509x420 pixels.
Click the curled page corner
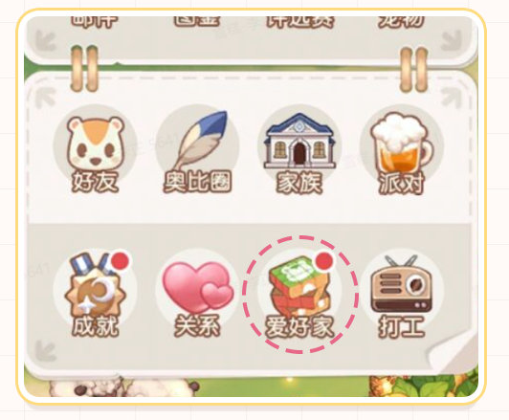453,354
